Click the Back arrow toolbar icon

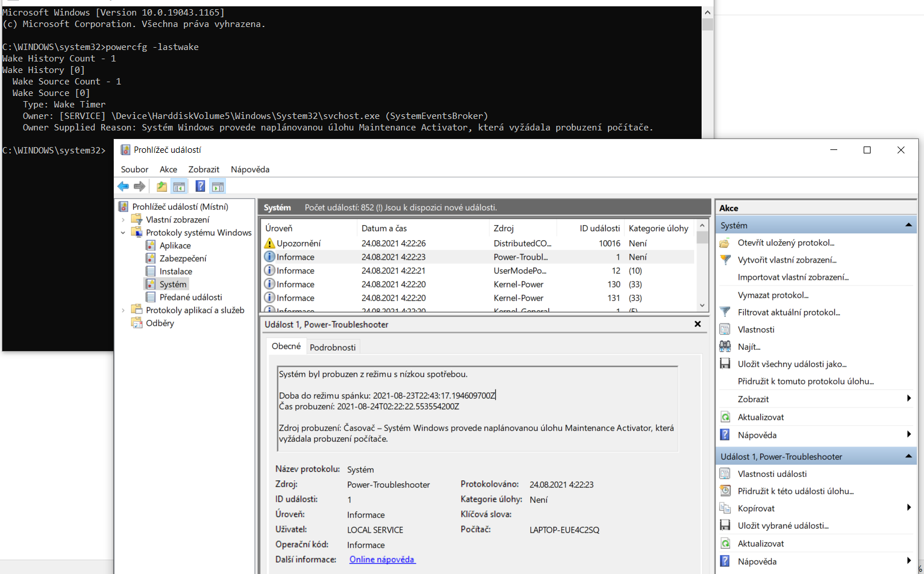123,186
